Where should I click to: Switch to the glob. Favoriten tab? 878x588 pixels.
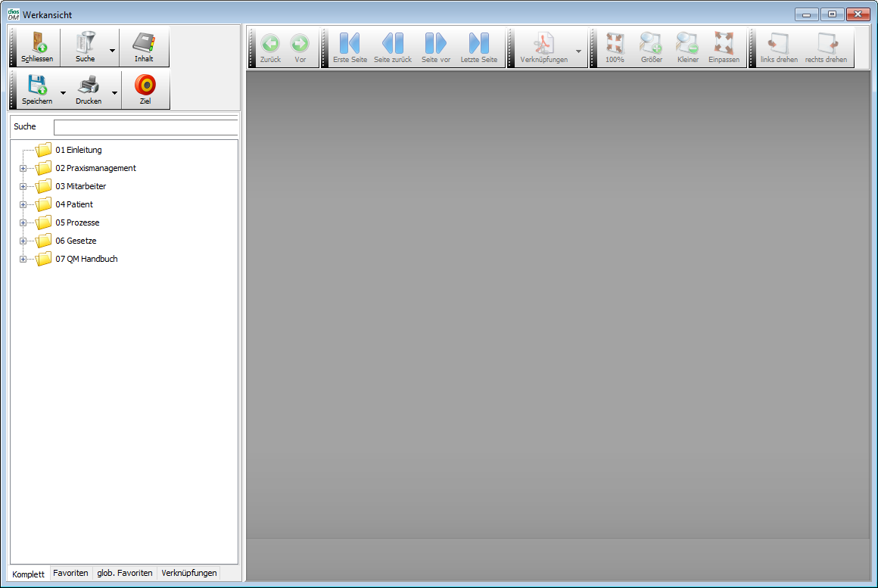(x=125, y=573)
